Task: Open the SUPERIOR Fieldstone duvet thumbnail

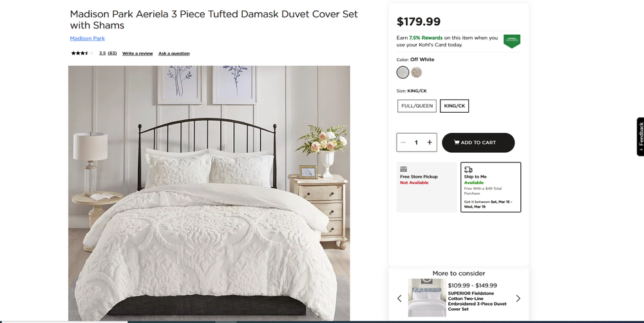Action: (426, 297)
